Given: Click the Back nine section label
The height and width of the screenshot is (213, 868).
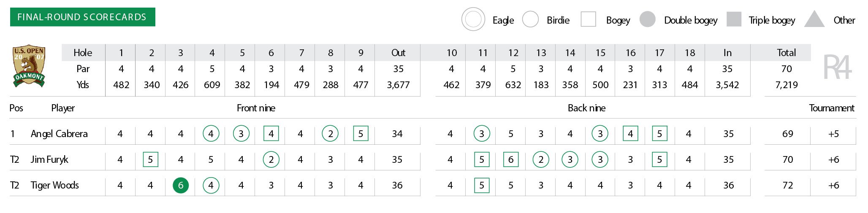Looking at the screenshot, I should pyautogui.click(x=586, y=108).
